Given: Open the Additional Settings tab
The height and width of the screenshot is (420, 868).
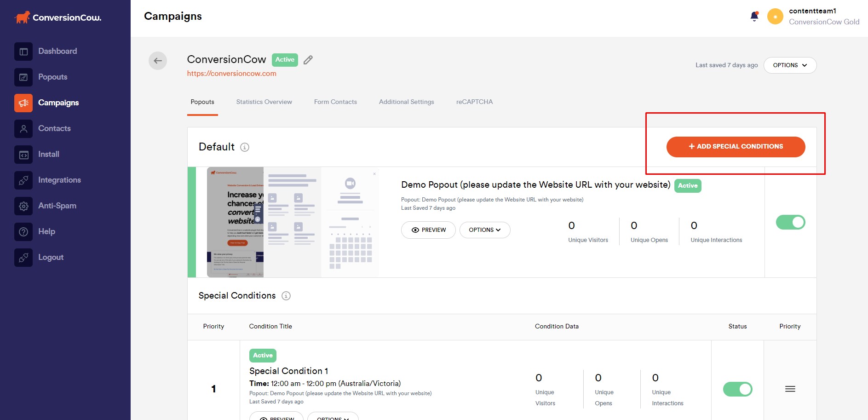Looking at the screenshot, I should coord(407,102).
